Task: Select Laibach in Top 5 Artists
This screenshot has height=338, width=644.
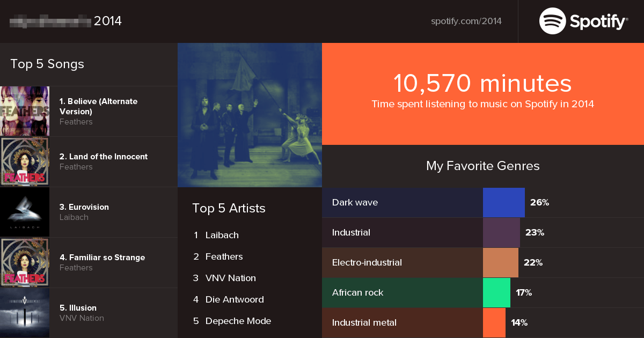Action: (x=222, y=235)
